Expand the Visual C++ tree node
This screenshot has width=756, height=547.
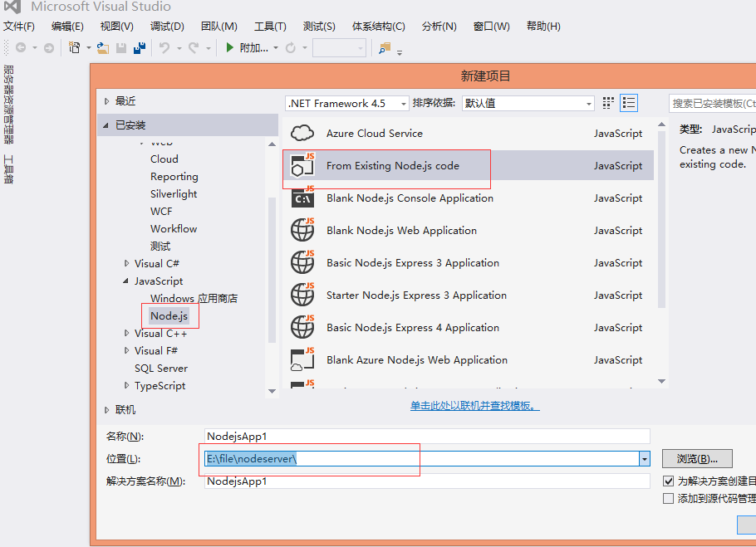[126, 333]
